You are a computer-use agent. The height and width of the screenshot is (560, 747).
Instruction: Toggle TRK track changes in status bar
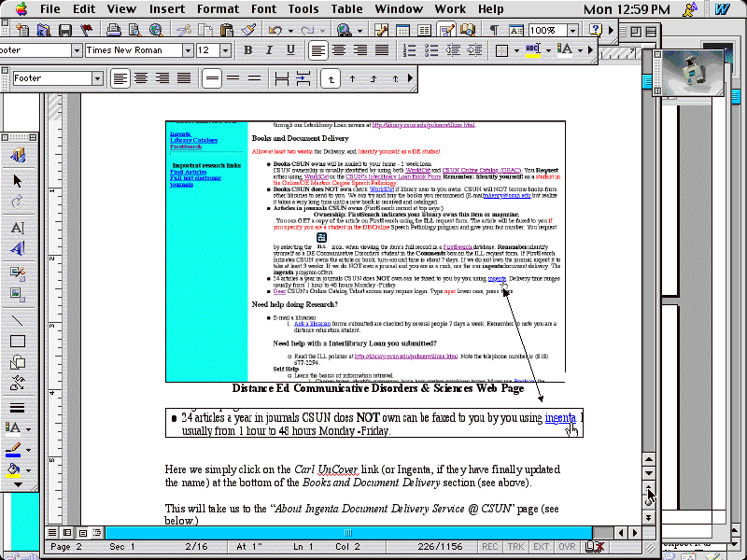click(x=515, y=547)
